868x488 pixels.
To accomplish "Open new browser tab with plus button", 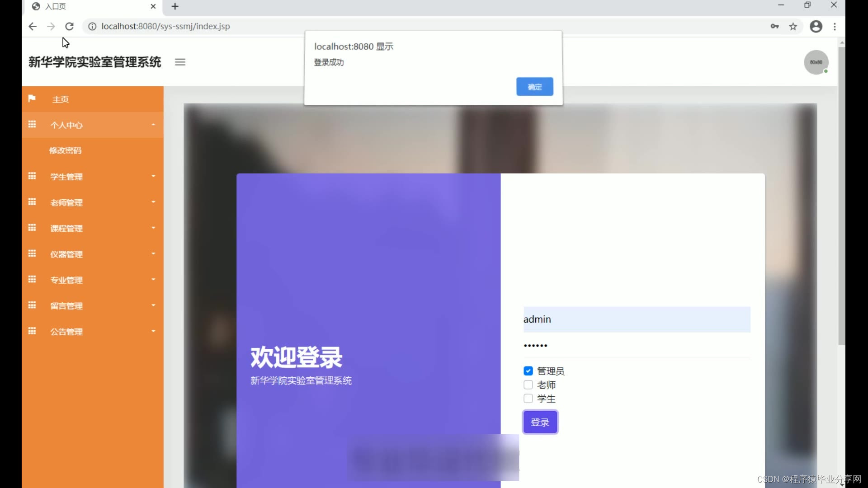I will click(x=175, y=6).
